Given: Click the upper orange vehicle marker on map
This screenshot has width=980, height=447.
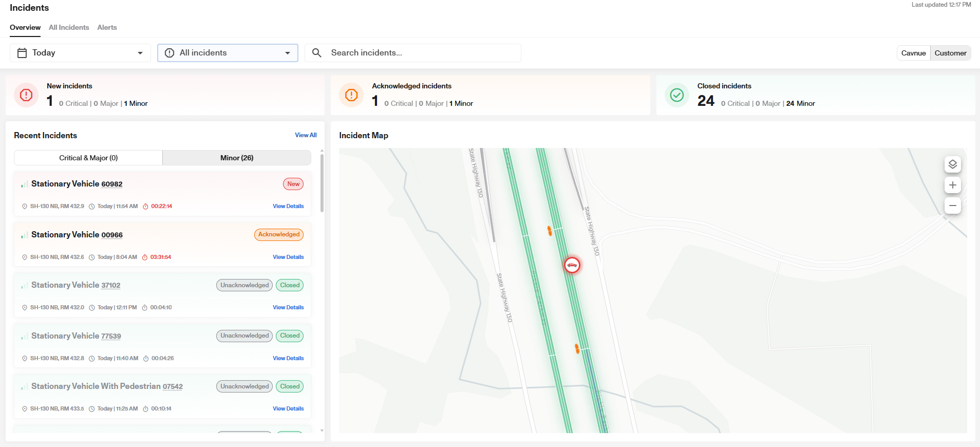Looking at the screenshot, I should [550, 231].
